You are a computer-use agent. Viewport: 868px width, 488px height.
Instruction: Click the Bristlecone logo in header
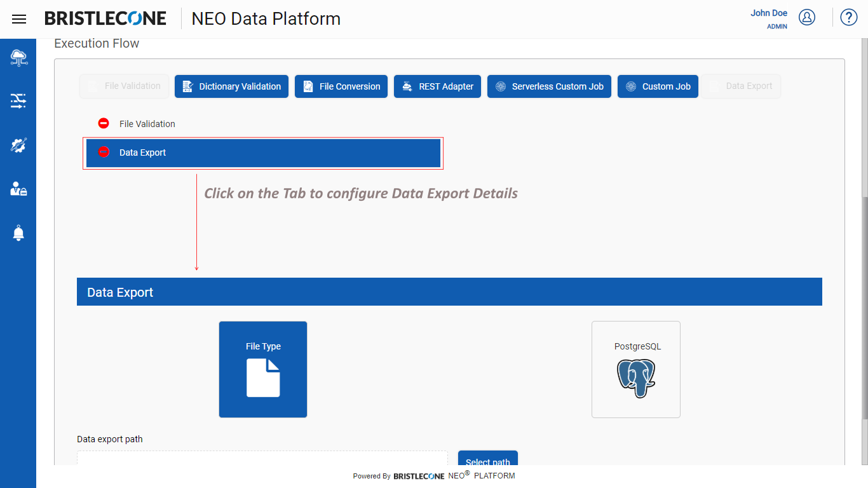point(105,18)
